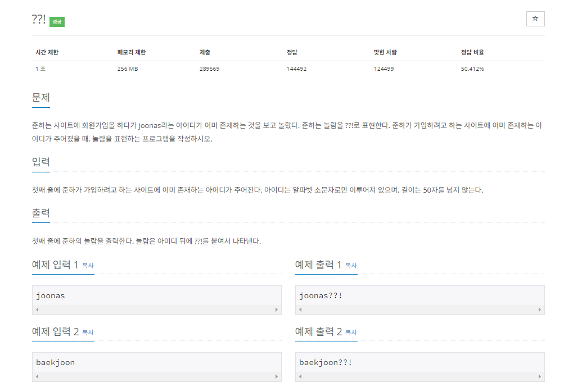Click the 예제 입력 2 heading

click(x=55, y=331)
